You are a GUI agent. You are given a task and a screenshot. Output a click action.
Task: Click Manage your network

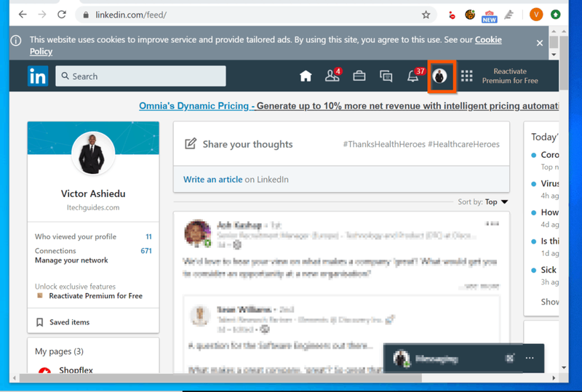coord(71,260)
